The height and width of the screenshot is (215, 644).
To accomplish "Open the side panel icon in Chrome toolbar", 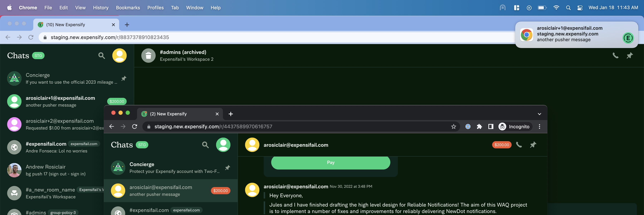I will 491,127.
